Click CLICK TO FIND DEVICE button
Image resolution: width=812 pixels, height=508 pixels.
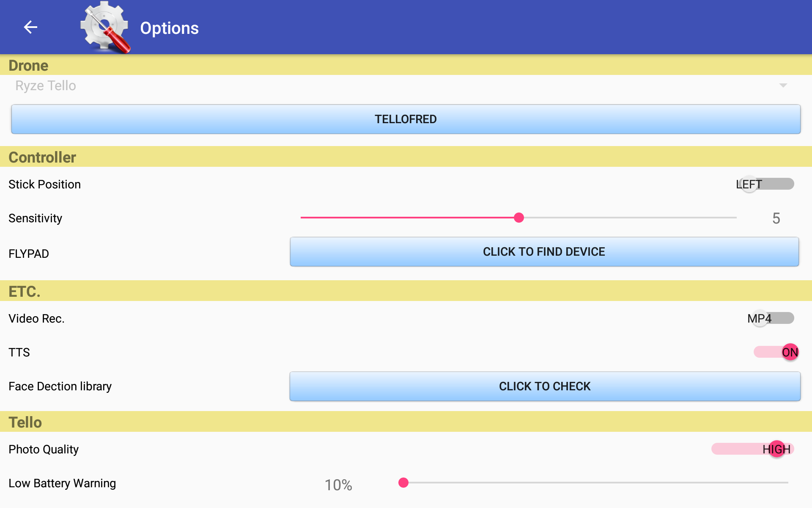[x=544, y=252]
